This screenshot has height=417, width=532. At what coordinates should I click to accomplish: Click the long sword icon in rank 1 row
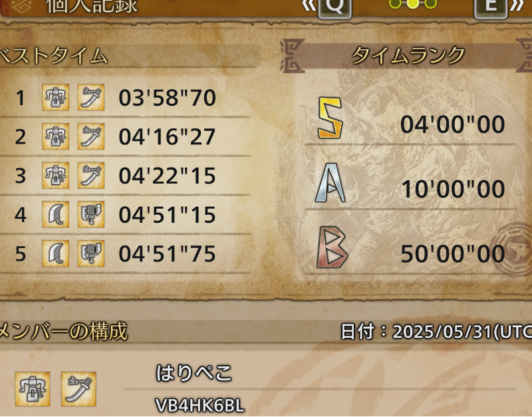click(91, 98)
